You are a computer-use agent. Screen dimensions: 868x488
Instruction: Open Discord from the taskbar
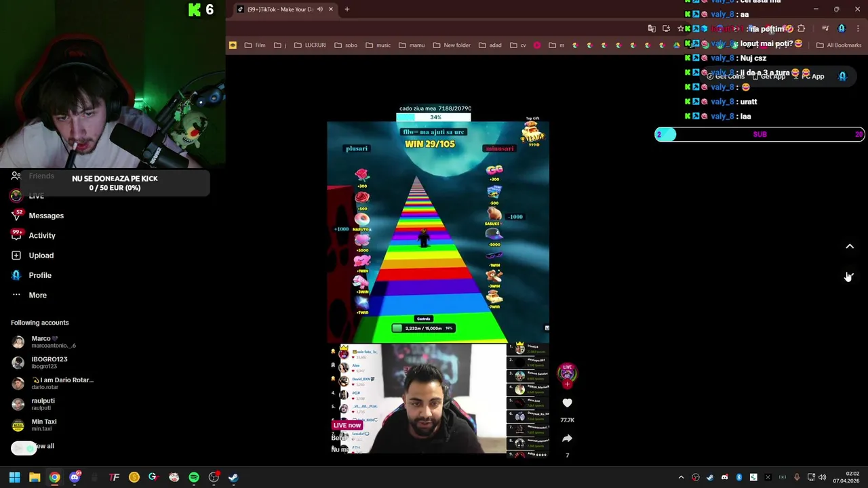click(75, 477)
